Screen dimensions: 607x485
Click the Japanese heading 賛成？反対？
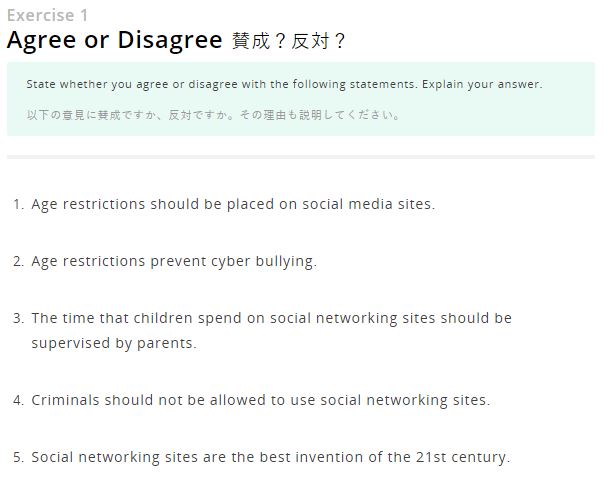[x=288, y=41]
